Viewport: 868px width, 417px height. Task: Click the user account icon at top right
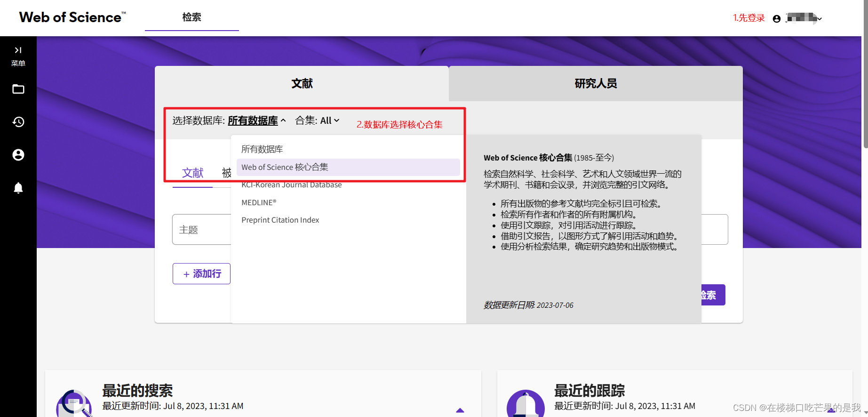(777, 19)
